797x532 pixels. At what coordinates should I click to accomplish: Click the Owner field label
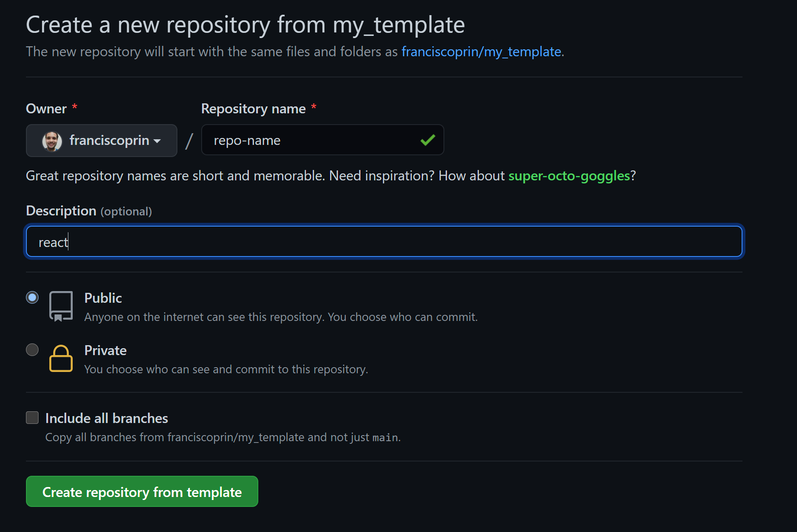coord(46,109)
